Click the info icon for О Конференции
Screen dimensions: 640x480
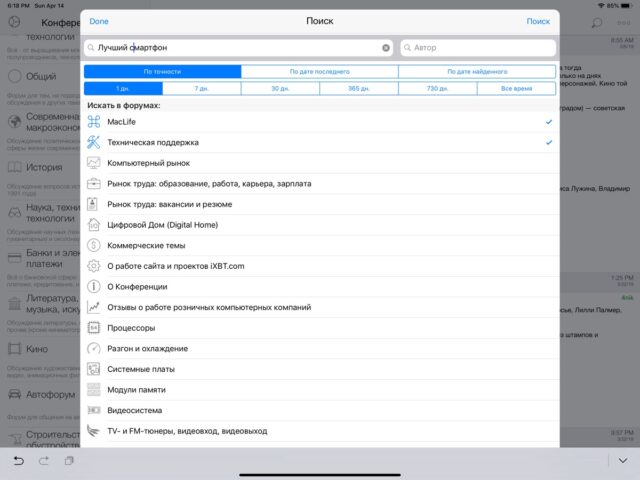pyautogui.click(x=93, y=287)
